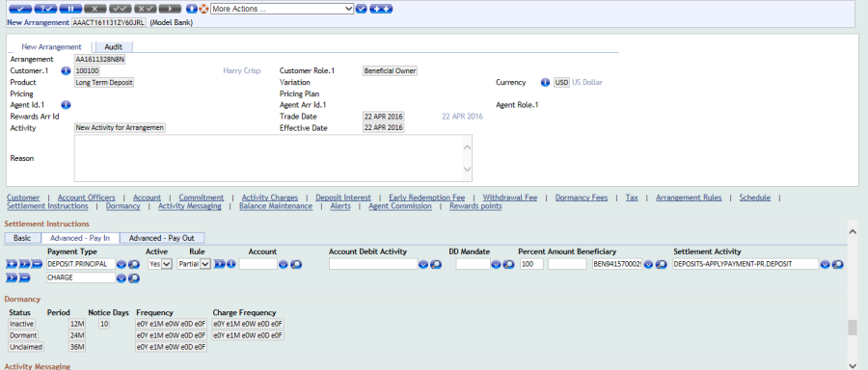Open the info icon next to Customer.1
Image resolution: width=868 pixels, height=370 pixels.
tap(66, 70)
